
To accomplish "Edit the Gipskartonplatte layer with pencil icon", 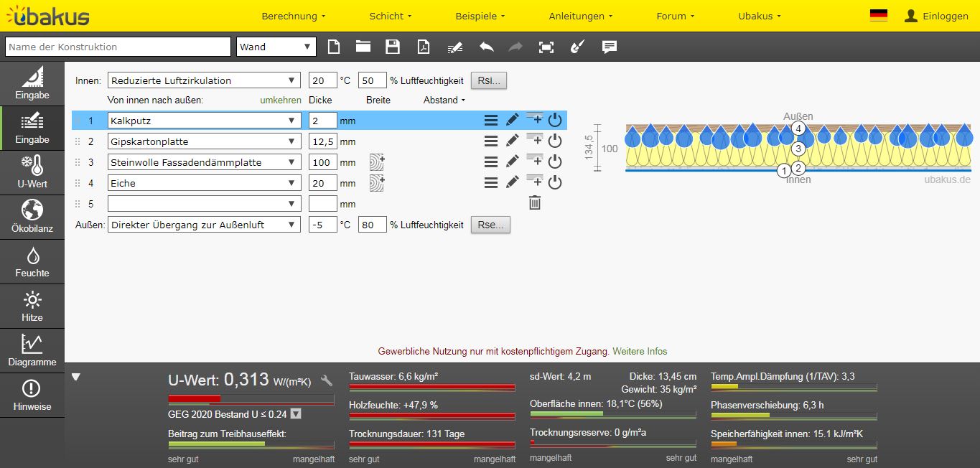I will tap(512, 141).
